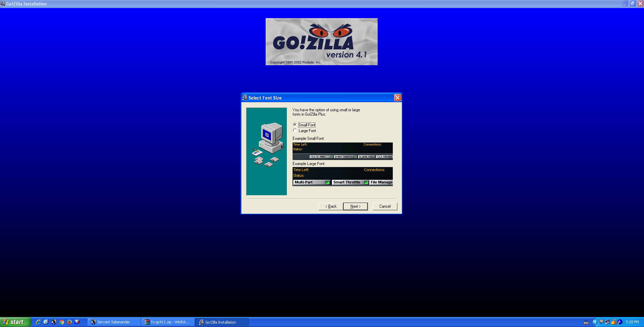Click the system clock showing 3:28 PM

(632, 322)
